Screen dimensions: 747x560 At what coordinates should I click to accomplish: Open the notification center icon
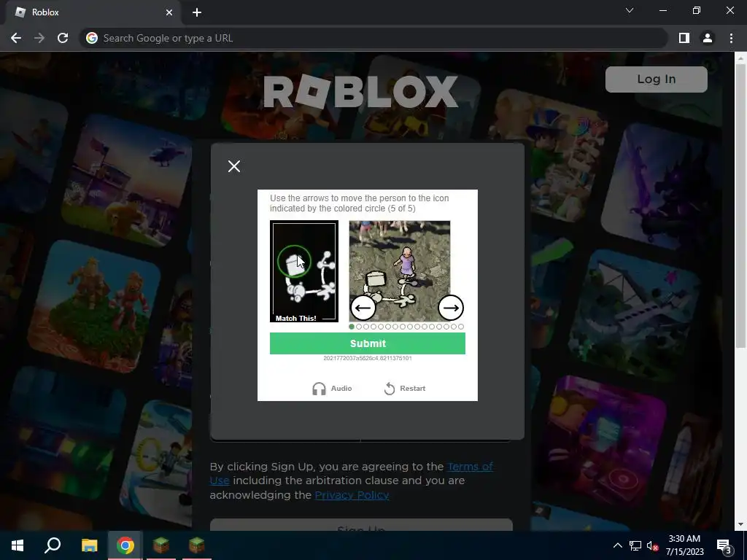pyautogui.click(x=724, y=545)
